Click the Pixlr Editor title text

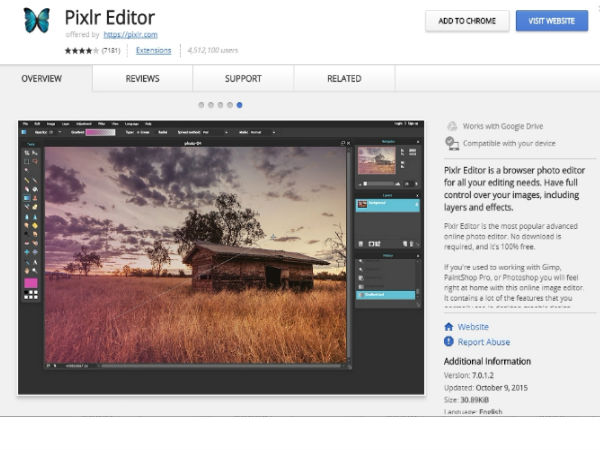pyautogui.click(x=109, y=18)
